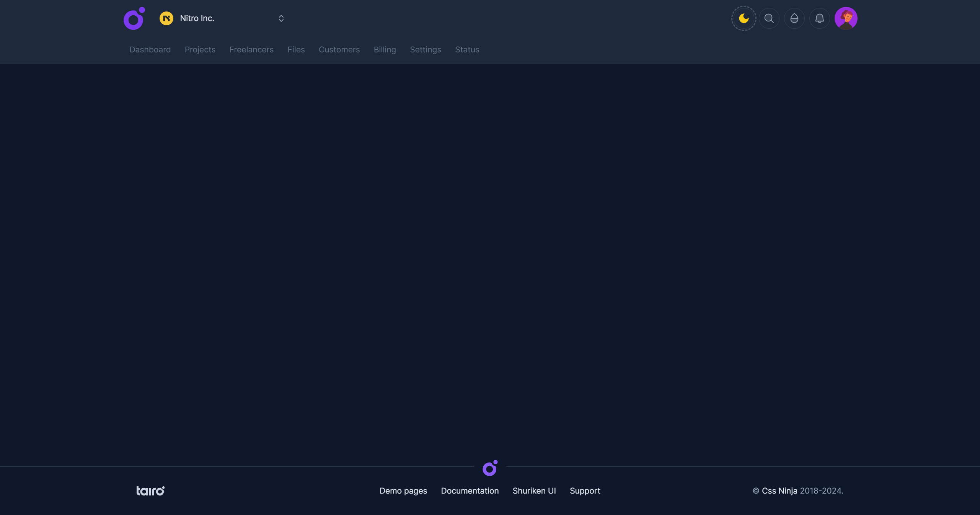Navigate to the Billing tab
The image size is (980, 515).
[x=385, y=50]
